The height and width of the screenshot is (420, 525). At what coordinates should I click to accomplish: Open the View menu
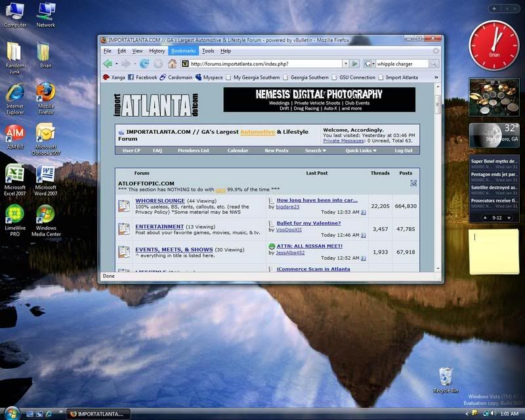coord(137,51)
